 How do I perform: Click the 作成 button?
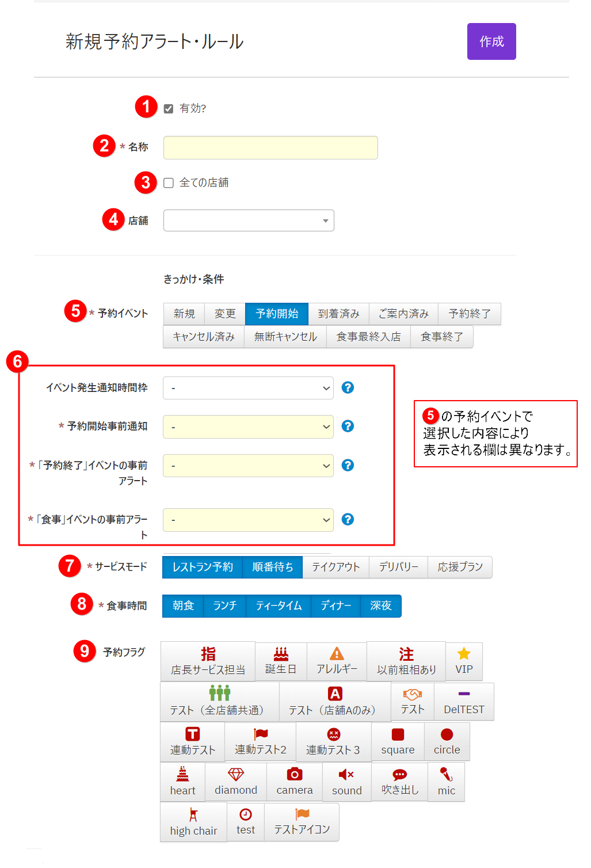(491, 41)
